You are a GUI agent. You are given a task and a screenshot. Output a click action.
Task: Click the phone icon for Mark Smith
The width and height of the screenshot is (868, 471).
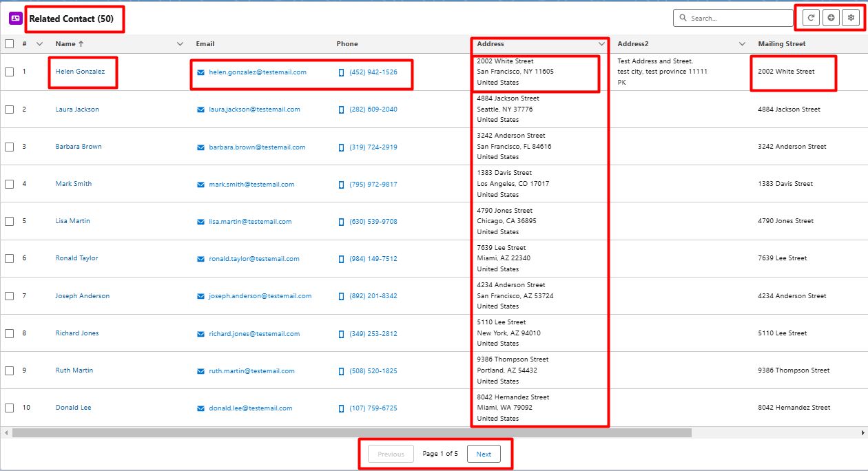pyautogui.click(x=341, y=185)
